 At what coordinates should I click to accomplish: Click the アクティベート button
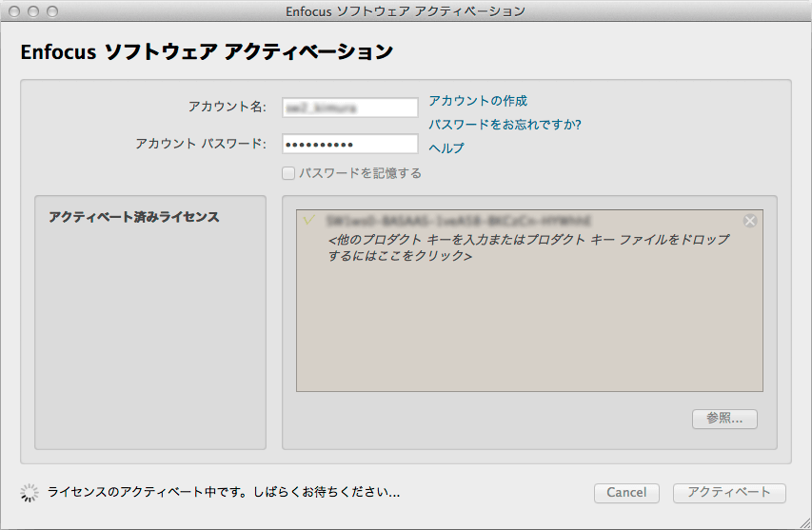tap(729, 493)
